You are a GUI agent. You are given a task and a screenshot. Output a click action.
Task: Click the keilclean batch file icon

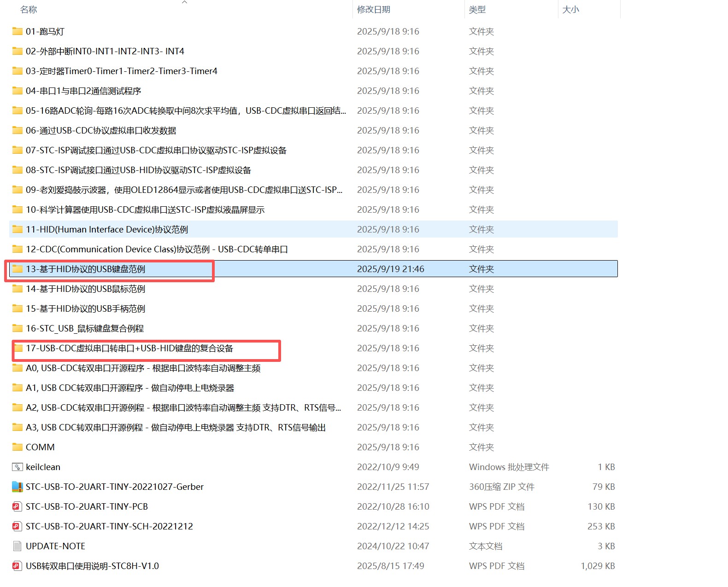pyautogui.click(x=18, y=467)
